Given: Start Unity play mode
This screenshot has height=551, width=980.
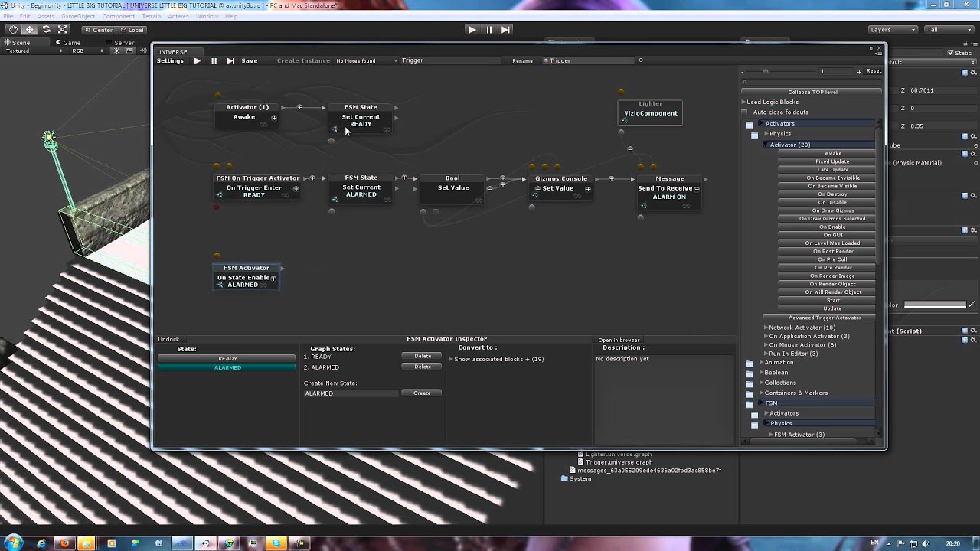Looking at the screenshot, I should 472,30.
